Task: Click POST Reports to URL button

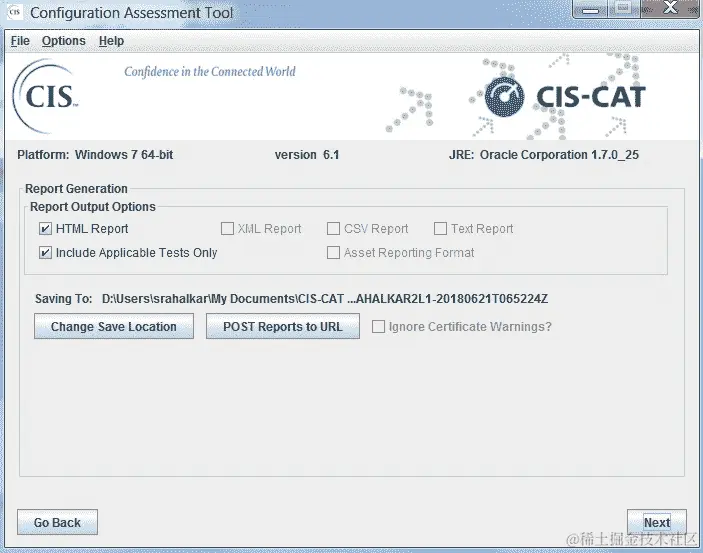Action: click(283, 326)
